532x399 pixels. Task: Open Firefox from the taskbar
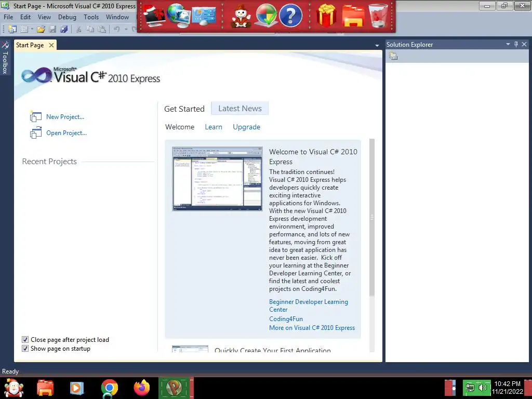click(x=142, y=388)
